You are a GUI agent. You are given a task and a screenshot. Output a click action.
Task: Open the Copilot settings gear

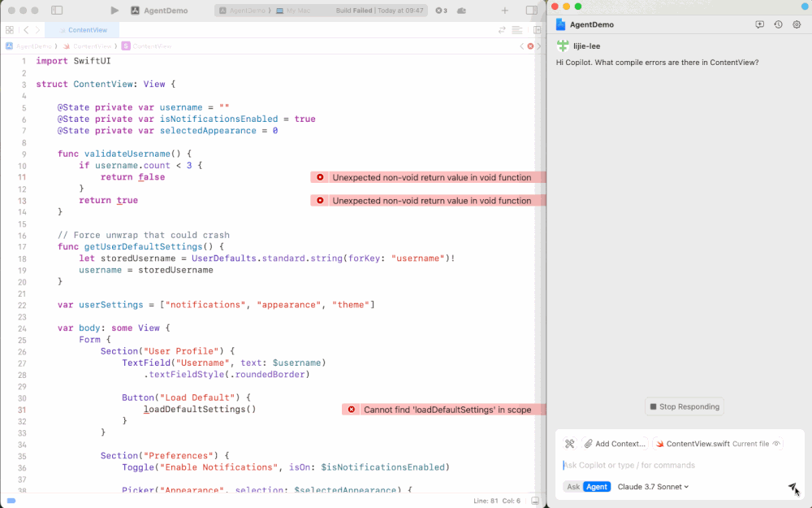[x=796, y=24]
